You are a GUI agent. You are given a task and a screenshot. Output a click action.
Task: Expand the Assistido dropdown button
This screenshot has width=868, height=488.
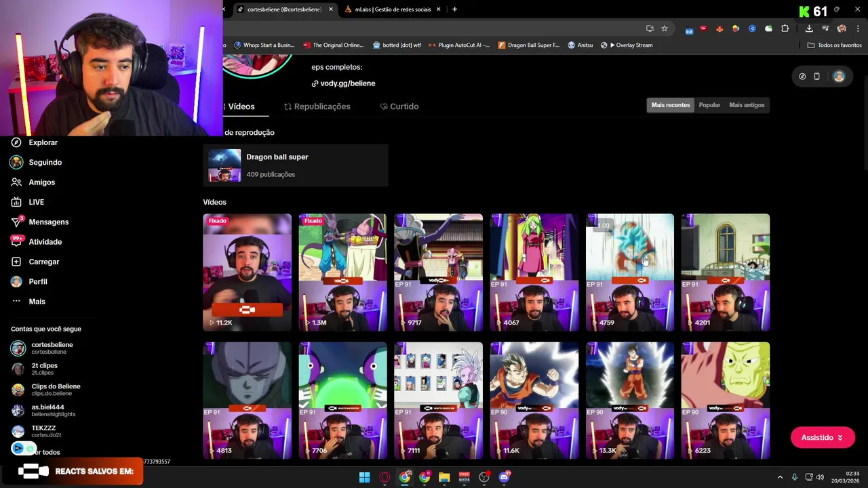click(x=822, y=438)
